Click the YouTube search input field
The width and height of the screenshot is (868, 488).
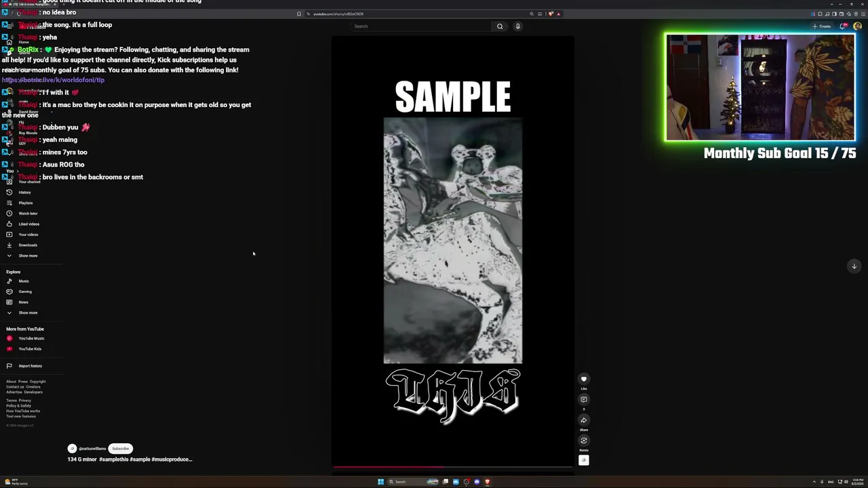coord(422,26)
